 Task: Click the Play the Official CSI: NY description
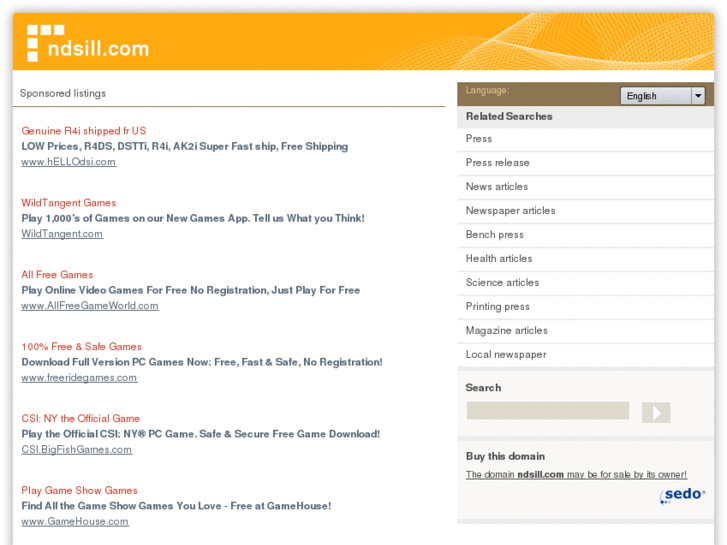pyautogui.click(x=200, y=434)
